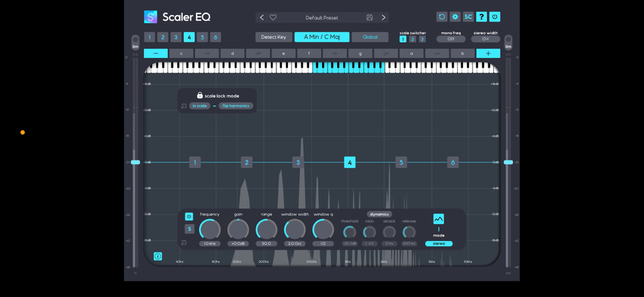Go to the next preset arrow
The width and height of the screenshot is (644, 297).
tap(384, 17)
